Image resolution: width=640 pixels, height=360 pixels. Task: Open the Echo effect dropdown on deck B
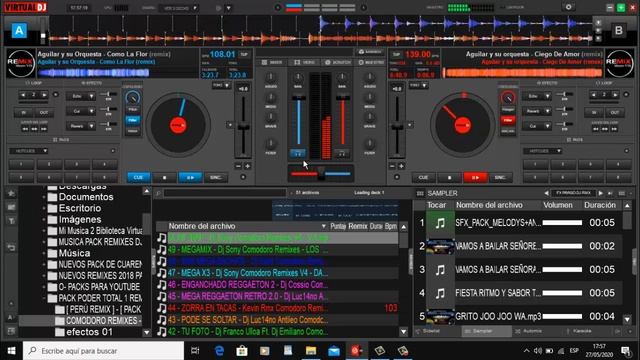coord(536,96)
